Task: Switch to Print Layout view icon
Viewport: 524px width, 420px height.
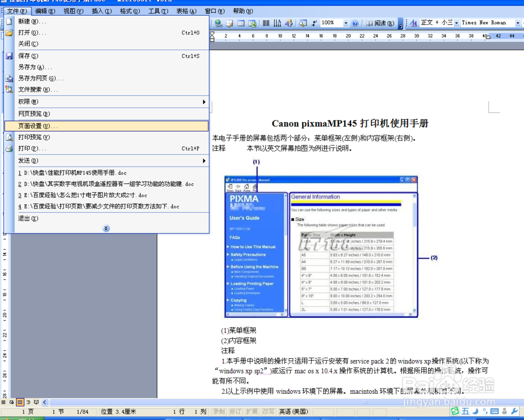Action: 20,402
